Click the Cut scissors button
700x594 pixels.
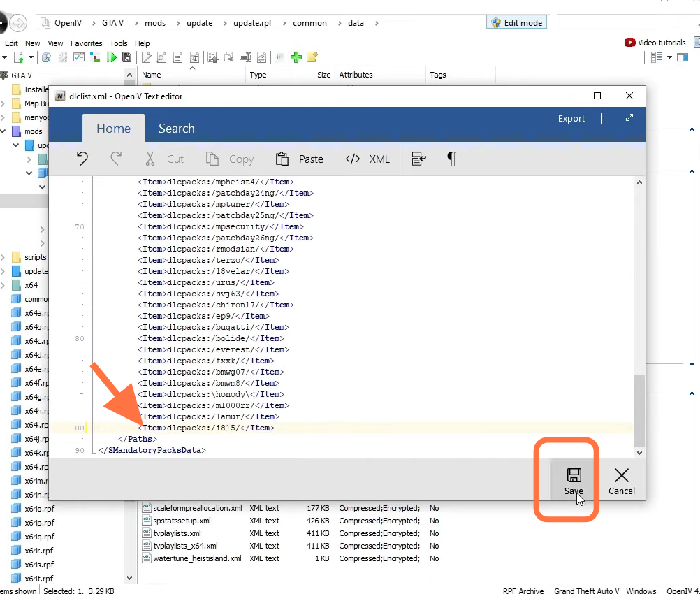164,159
